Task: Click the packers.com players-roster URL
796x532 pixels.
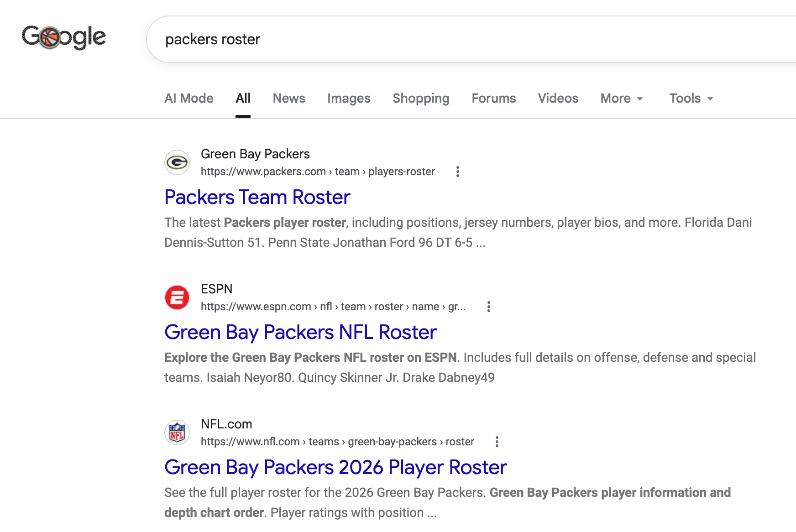Action: 318,172
